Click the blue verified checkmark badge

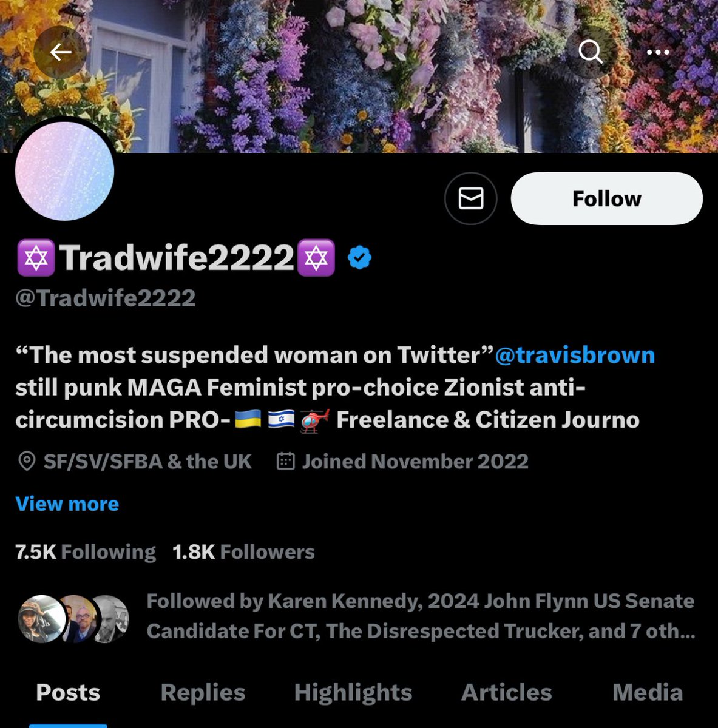pos(360,258)
